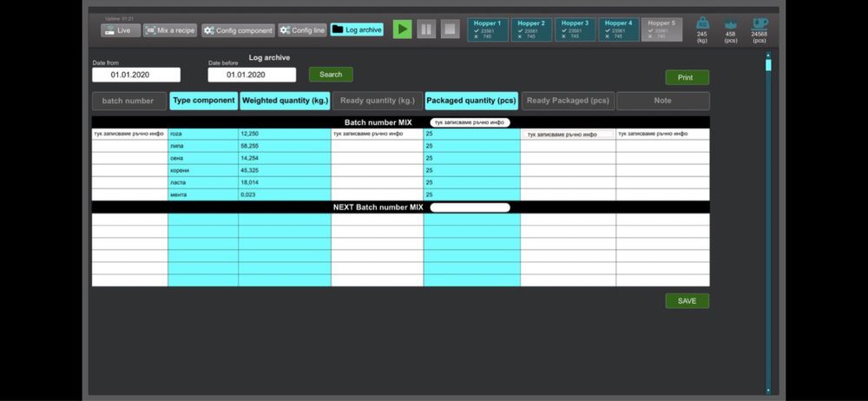This screenshot has width=868, height=401.
Task: Click packaged quantity 25 in мента row
Action: pyautogui.click(x=471, y=195)
